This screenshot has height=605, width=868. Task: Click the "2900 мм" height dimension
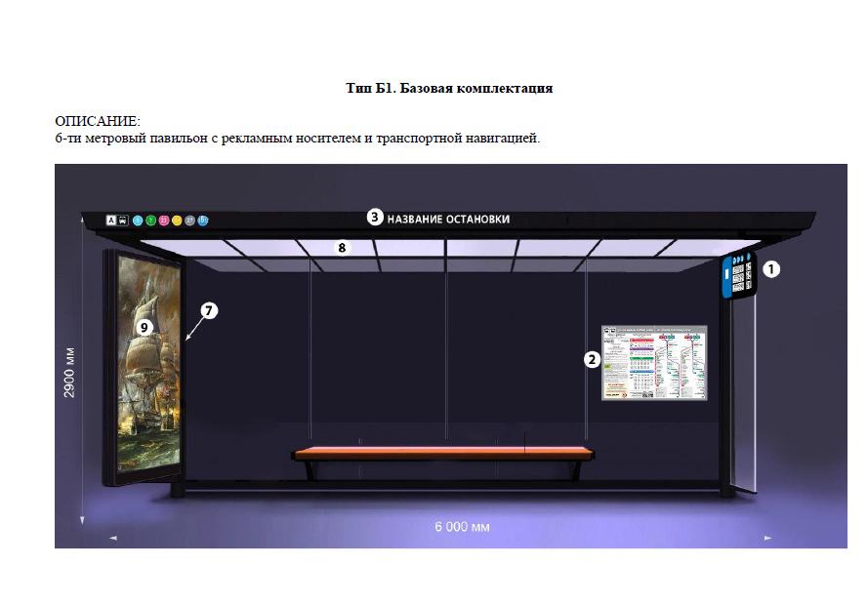(x=69, y=373)
